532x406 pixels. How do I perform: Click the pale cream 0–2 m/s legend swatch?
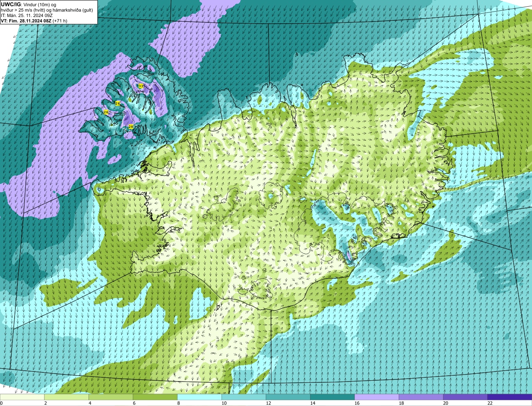(22, 397)
